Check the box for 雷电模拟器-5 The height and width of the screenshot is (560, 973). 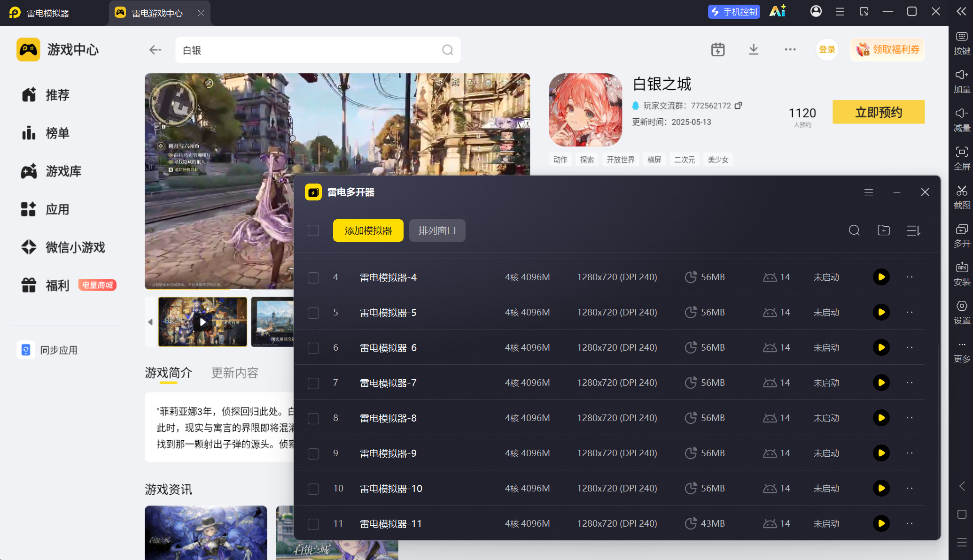[313, 313]
